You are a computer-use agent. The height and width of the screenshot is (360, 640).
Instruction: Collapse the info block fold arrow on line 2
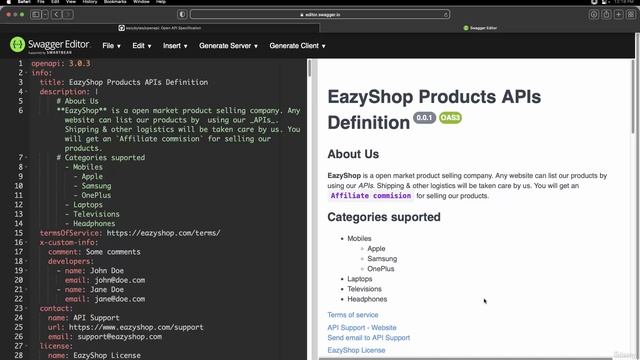coord(27,73)
